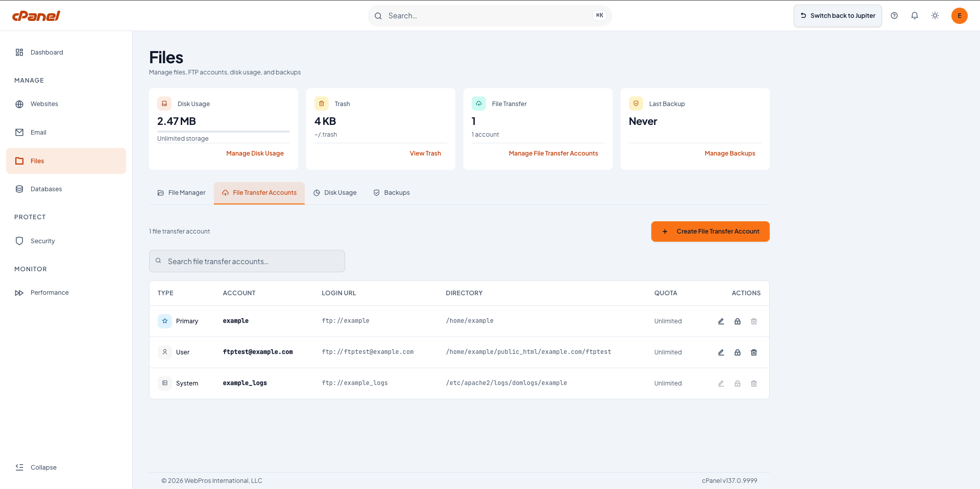Open Email in the sidebar

[66, 133]
